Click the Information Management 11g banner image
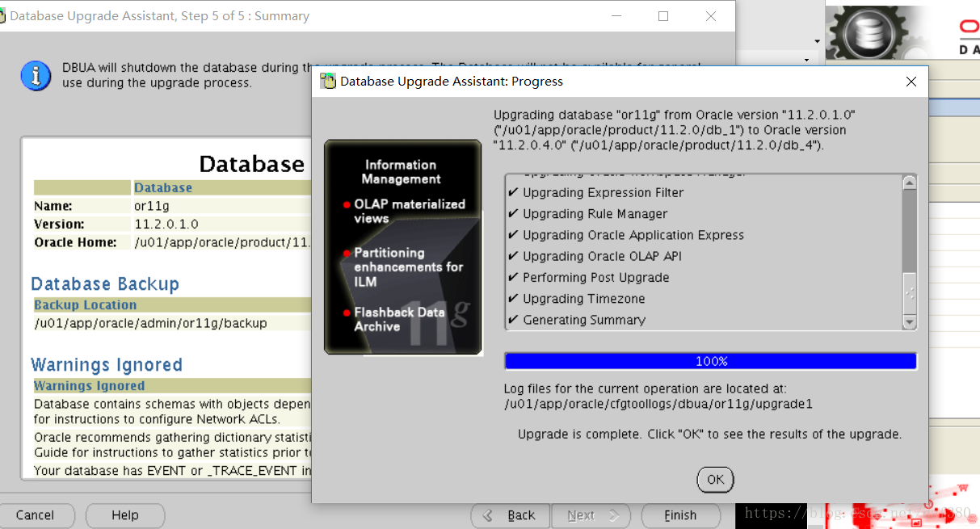The height and width of the screenshot is (529, 980). pyautogui.click(x=403, y=247)
